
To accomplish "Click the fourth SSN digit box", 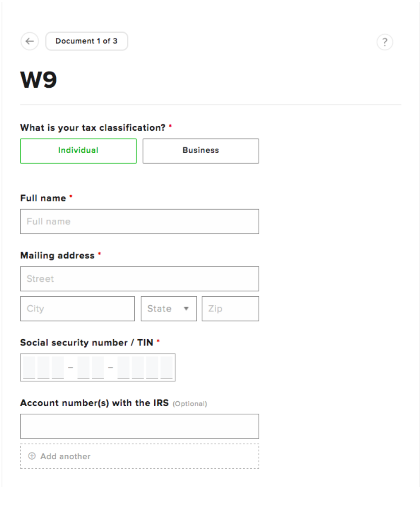I will [x=83, y=367].
